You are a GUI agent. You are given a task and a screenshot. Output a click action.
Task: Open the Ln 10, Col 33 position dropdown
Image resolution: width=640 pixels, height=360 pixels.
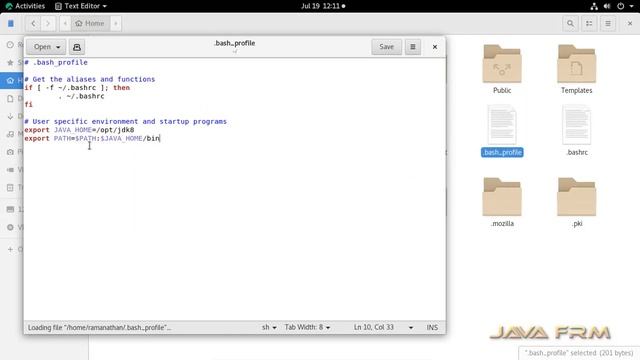coord(383,327)
